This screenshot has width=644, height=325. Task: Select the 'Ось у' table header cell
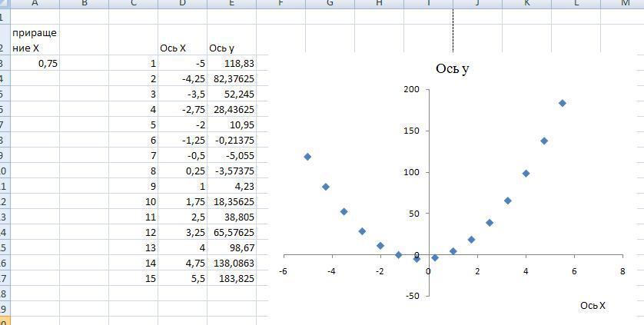click(231, 40)
